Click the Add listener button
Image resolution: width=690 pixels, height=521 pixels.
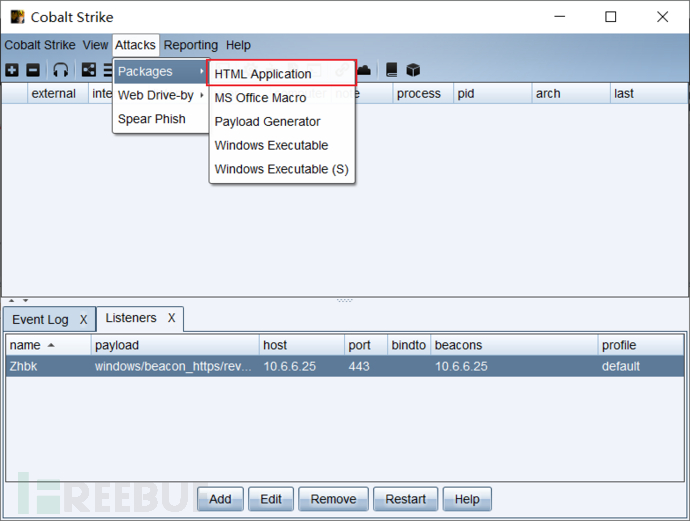[220, 499]
